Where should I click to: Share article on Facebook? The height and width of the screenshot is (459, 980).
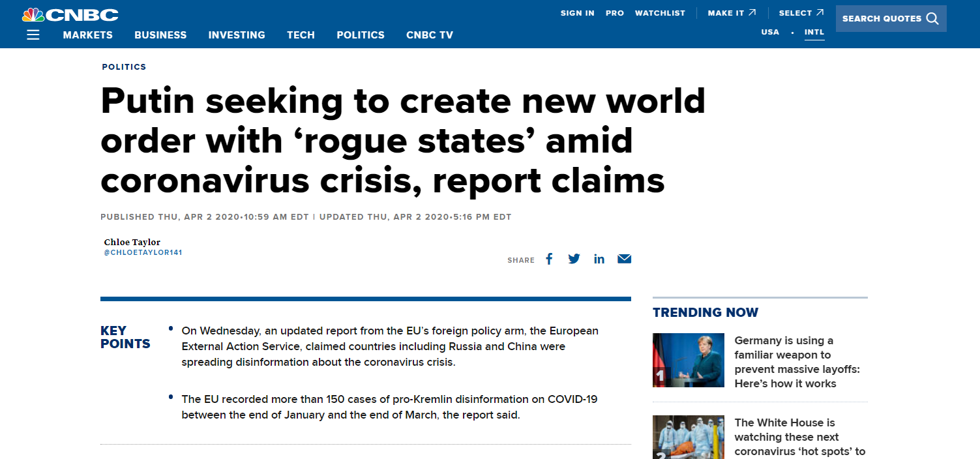tap(549, 259)
